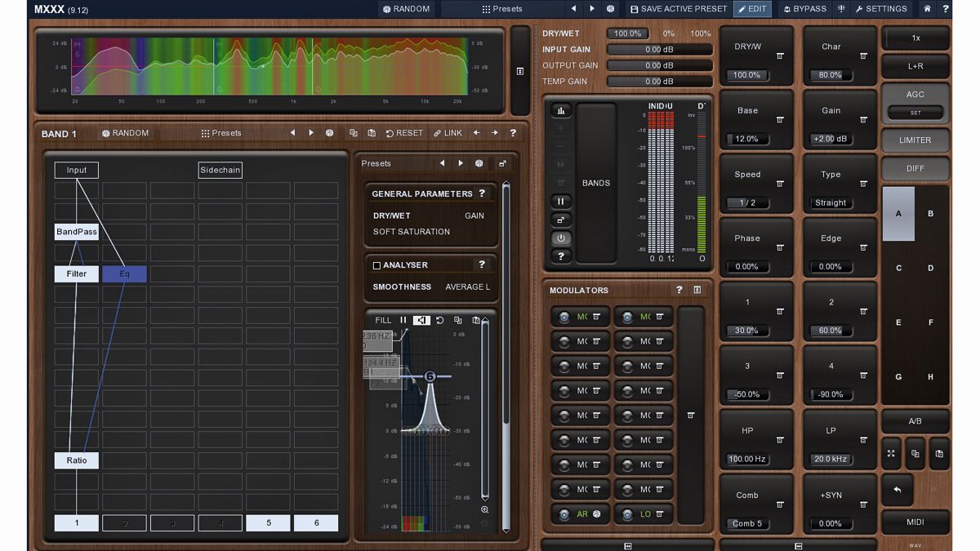Select the Ratio module in grid
Screen dimensions: 980x551
(77, 460)
